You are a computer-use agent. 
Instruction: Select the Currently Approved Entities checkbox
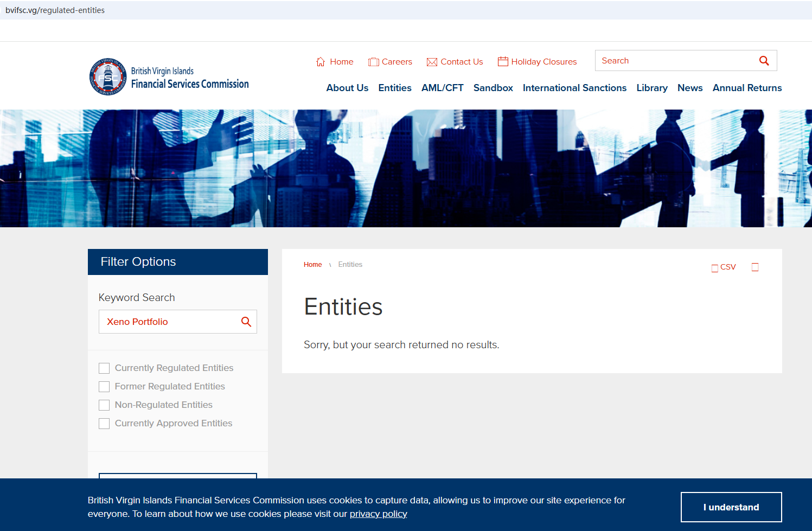click(104, 424)
